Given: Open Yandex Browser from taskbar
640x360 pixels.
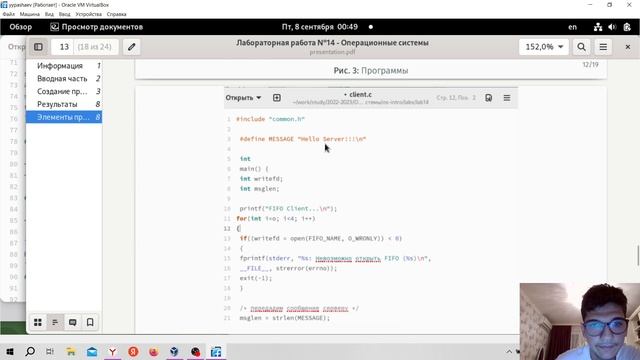Looking at the screenshot, I should [112, 351].
